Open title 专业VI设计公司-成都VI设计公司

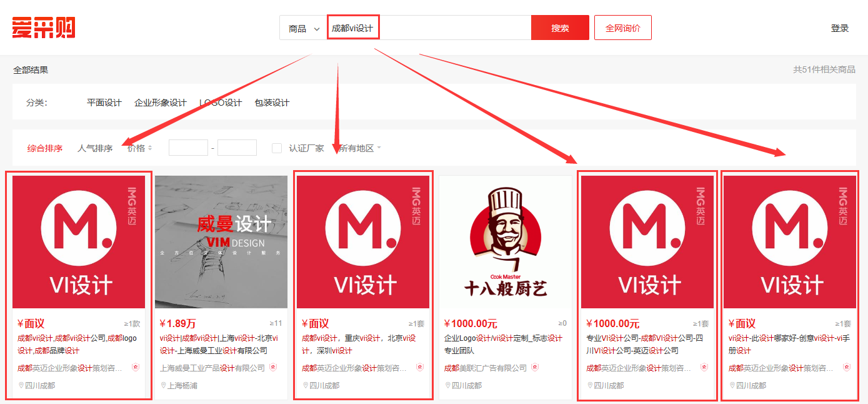click(x=646, y=345)
